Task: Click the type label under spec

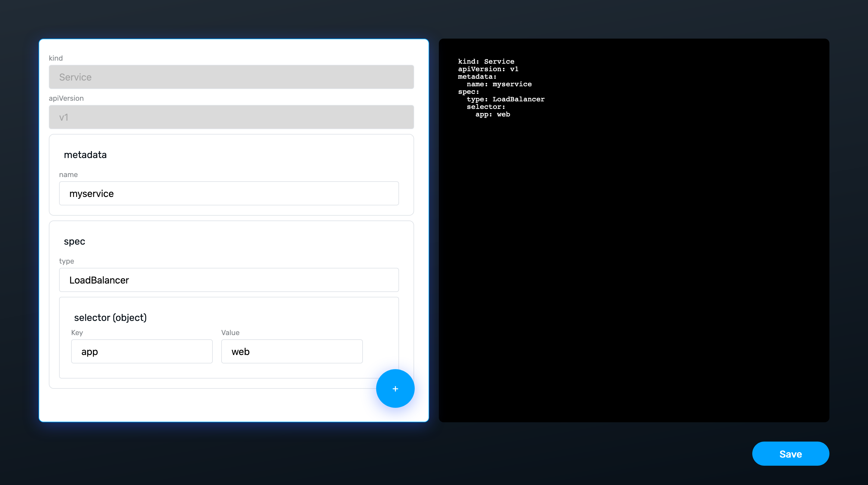Action: pos(66,261)
